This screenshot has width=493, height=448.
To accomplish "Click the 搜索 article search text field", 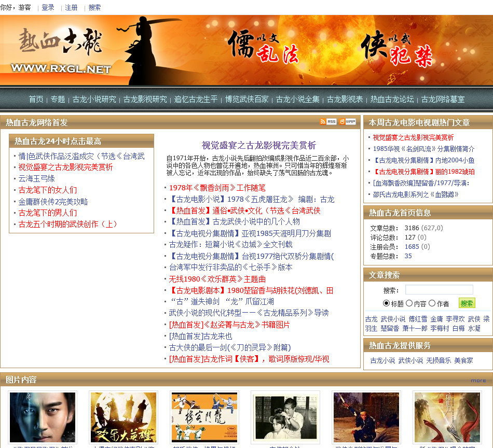I will [x=439, y=290].
